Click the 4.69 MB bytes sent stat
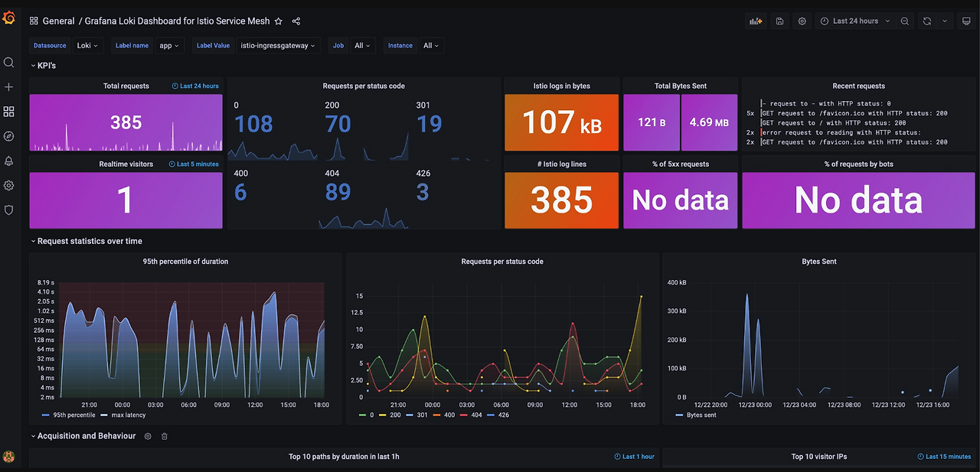This screenshot has height=472, width=980. [x=709, y=122]
